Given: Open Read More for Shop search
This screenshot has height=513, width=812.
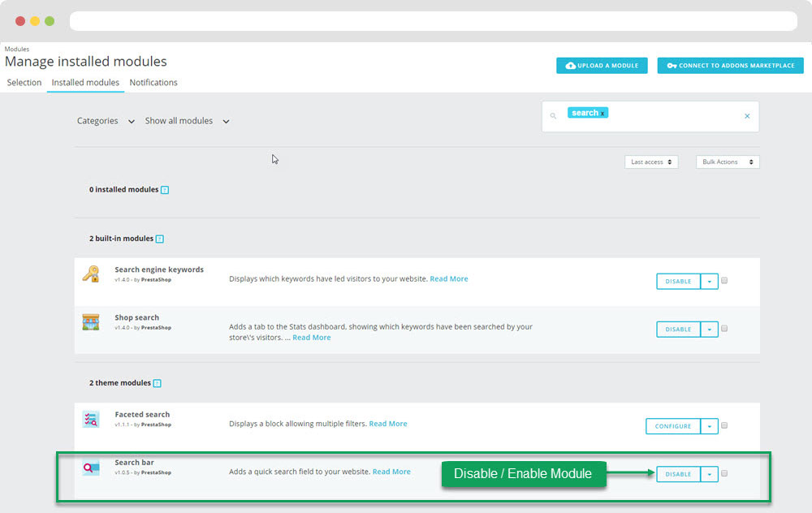Looking at the screenshot, I should pyautogui.click(x=311, y=338).
